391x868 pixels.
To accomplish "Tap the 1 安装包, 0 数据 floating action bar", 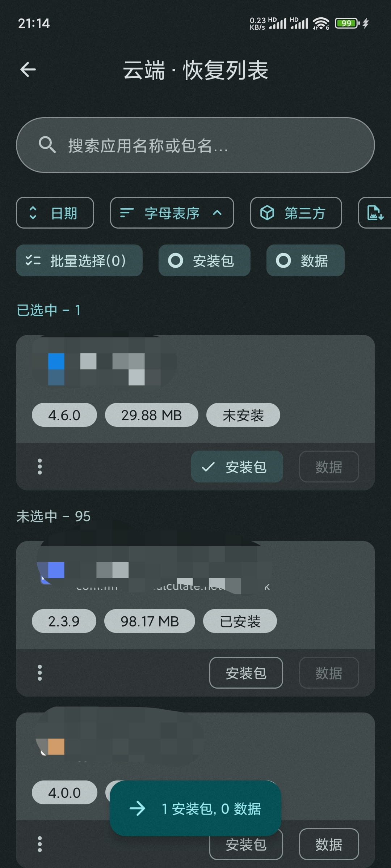I will point(195,810).
